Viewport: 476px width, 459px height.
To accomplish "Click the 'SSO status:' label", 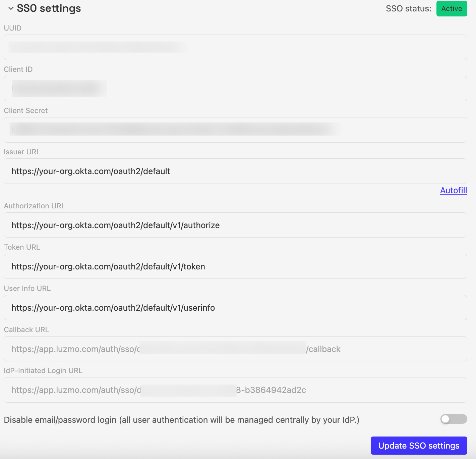I will coord(408,9).
